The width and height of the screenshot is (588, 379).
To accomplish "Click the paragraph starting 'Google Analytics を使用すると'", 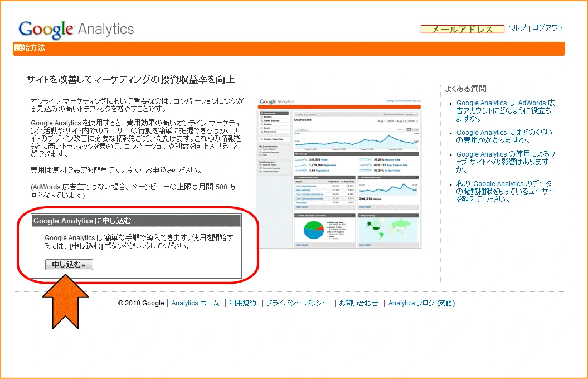I will 136,138.
